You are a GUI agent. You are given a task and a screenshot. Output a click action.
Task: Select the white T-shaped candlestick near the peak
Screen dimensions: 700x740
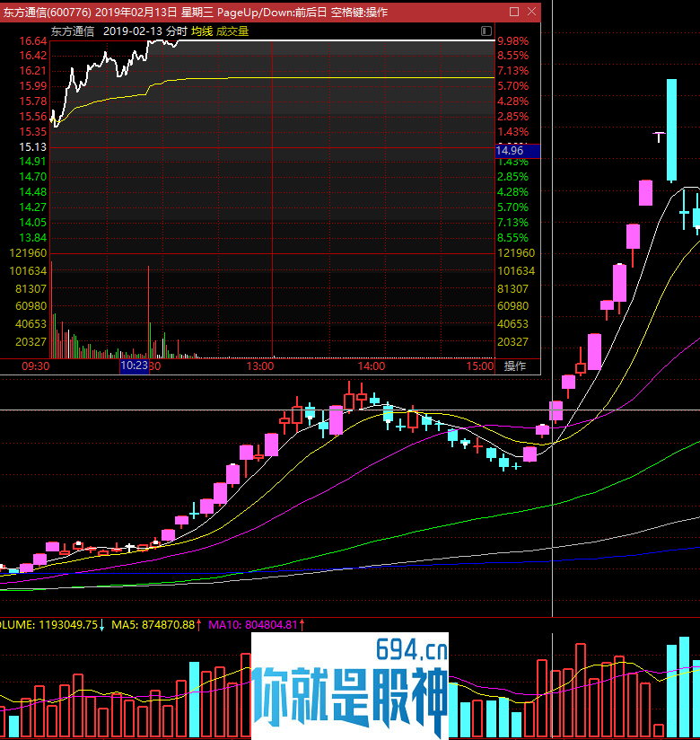[x=659, y=137]
